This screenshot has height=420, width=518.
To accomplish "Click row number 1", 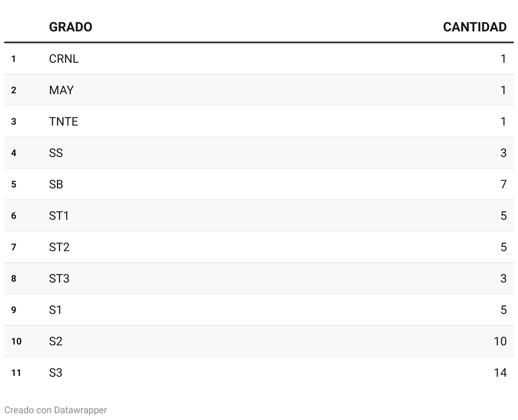I will click(x=14, y=59).
